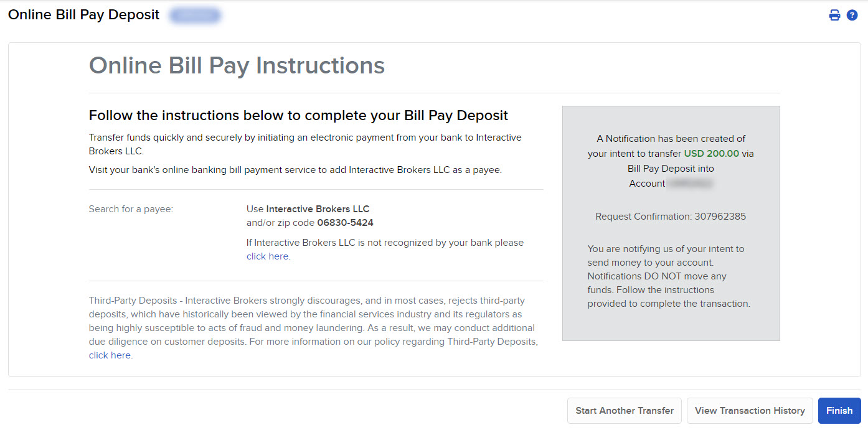Click the gray notification summary panel

click(671, 223)
